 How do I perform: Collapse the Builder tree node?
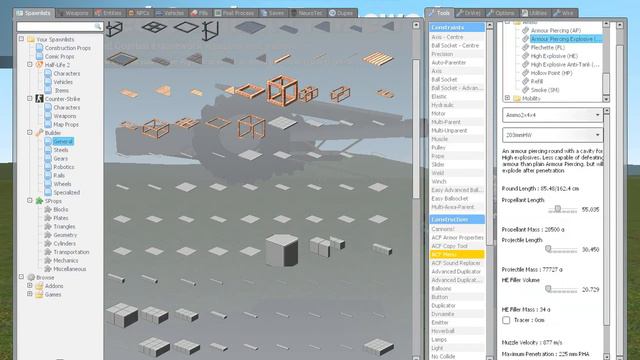coord(30,132)
